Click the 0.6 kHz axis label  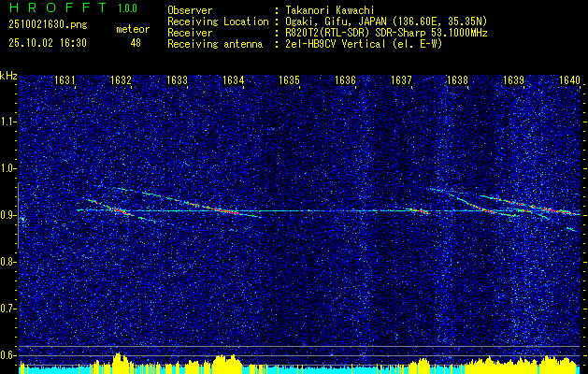coord(8,355)
